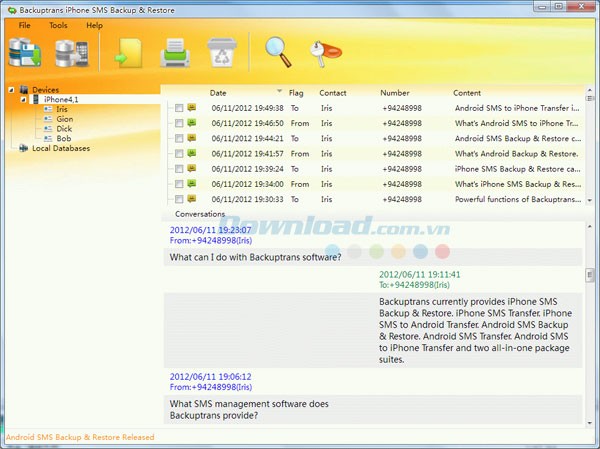Click conversation pane scroll up arrow
The width and height of the screenshot is (600, 449).
[590, 227]
